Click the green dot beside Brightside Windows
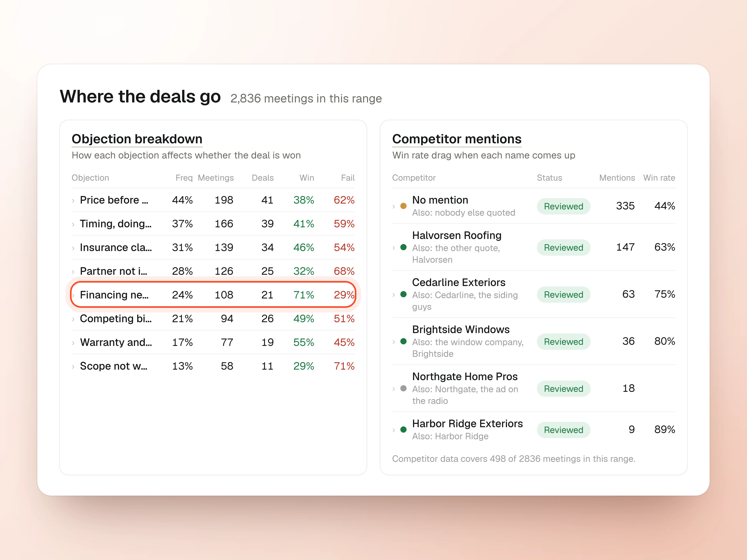 (x=403, y=341)
